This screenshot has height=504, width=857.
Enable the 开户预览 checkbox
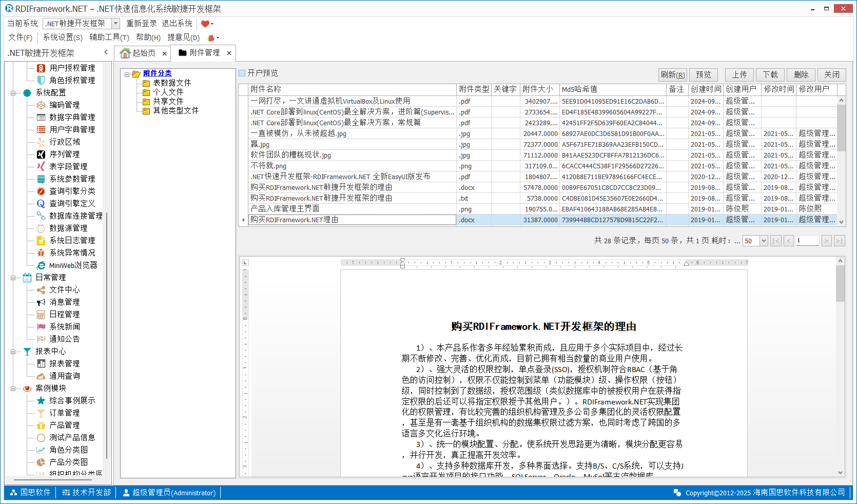pos(242,73)
